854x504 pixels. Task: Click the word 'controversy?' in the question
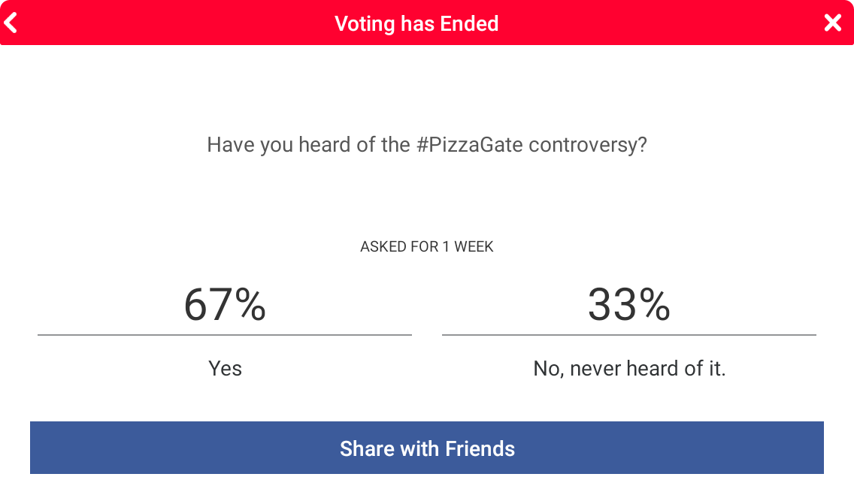[x=588, y=144]
